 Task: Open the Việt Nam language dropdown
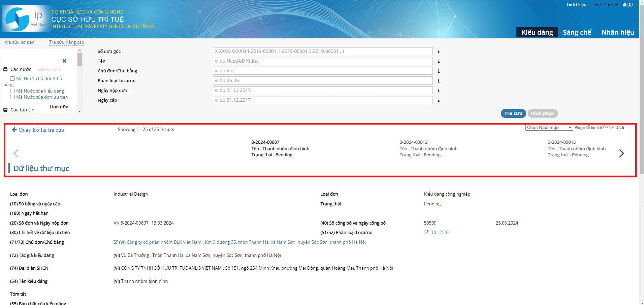[606, 5]
